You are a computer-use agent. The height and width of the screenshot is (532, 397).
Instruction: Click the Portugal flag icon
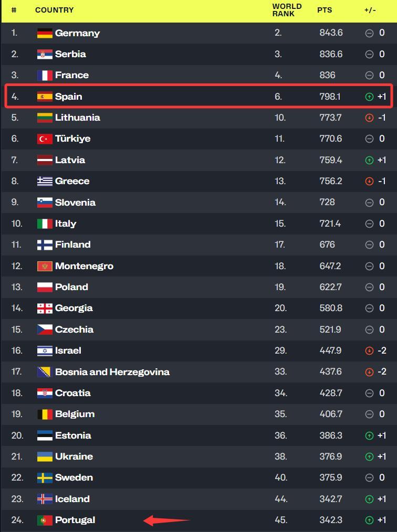point(45,520)
